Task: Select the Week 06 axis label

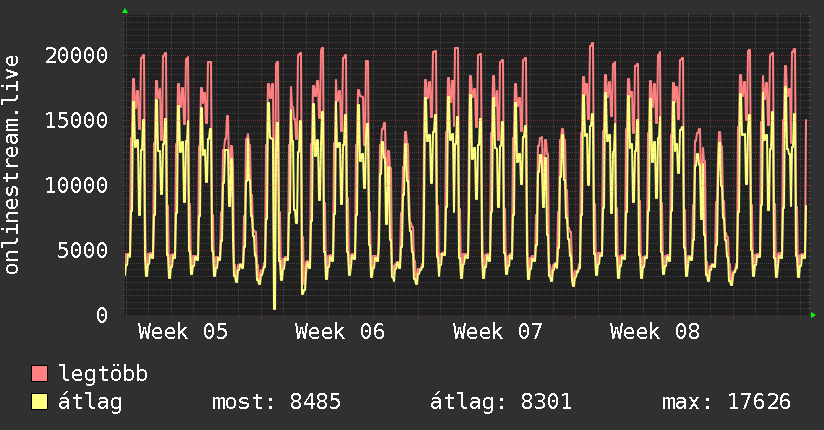Action: tap(340, 332)
